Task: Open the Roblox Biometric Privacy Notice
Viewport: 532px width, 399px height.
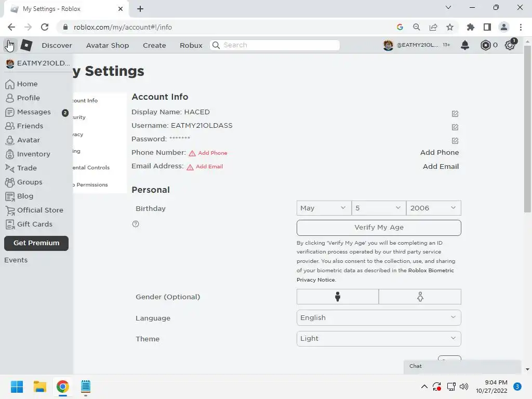Action: pyautogui.click(x=375, y=275)
